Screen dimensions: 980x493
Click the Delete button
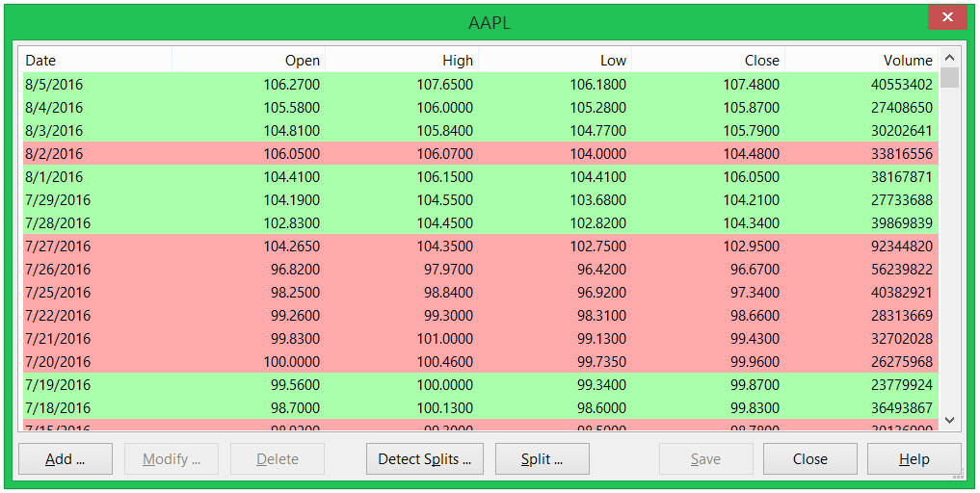pyautogui.click(x=278, y=459)
